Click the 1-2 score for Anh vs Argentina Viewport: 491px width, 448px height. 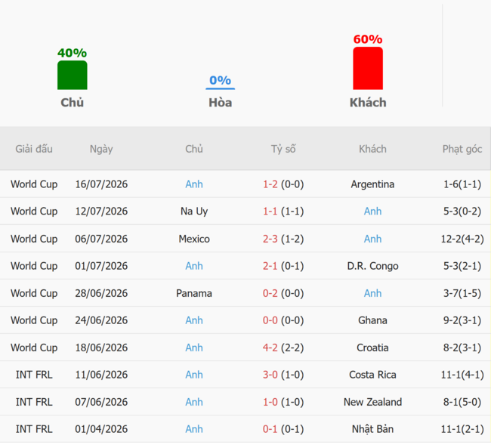pyautogui.click(x=270, y=184)
